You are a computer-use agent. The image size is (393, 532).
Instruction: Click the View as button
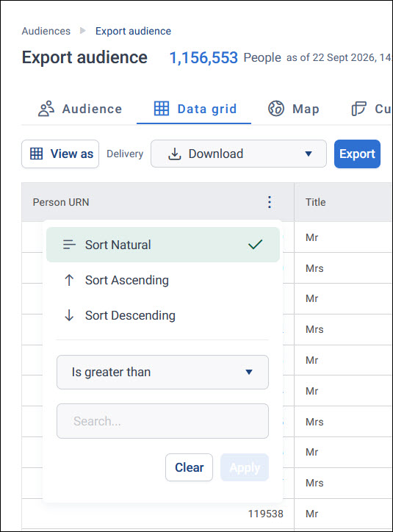coord(60,154)
